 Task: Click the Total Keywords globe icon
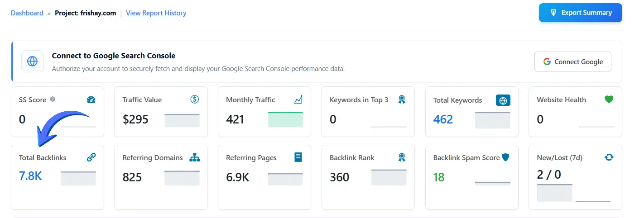click(503, 100)
